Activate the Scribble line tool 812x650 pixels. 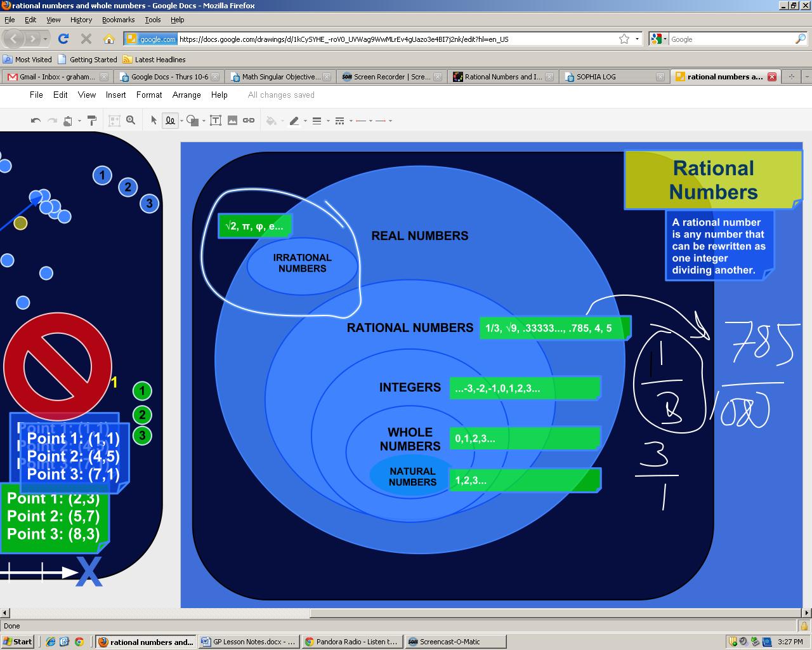tap(170, 121)
